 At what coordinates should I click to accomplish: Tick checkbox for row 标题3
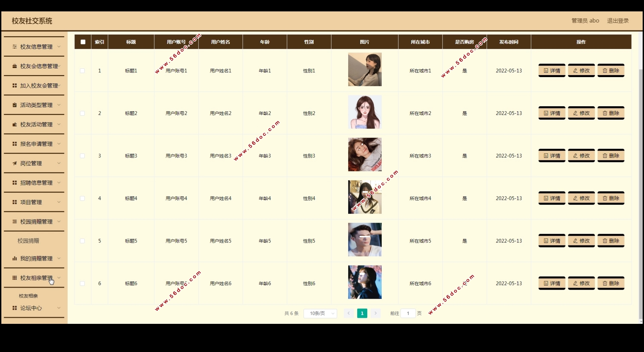[82, 156]
